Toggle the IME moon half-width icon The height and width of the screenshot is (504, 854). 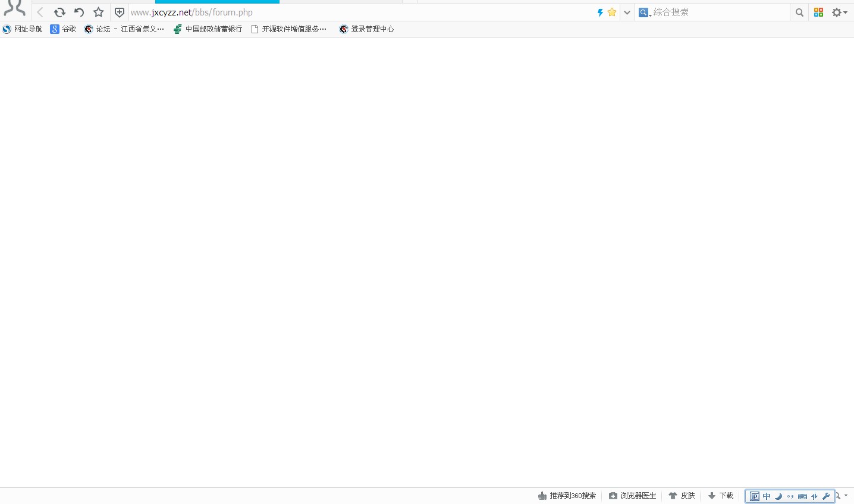click(x=778, y=496)
